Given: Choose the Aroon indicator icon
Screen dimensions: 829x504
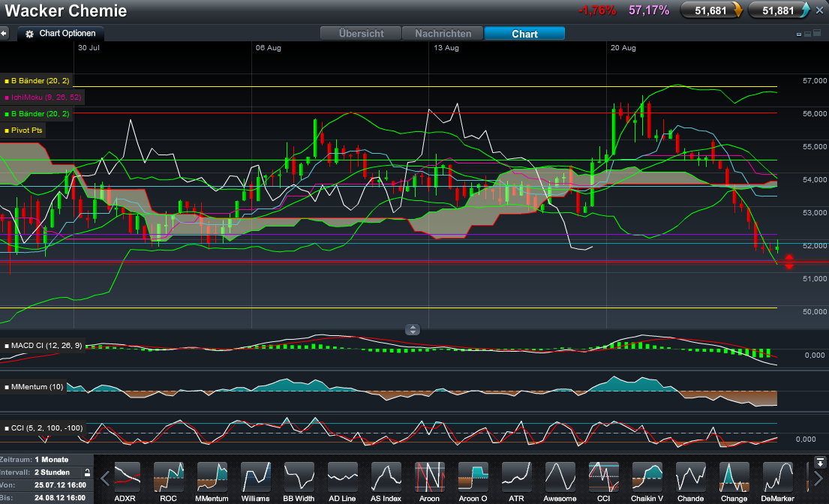Looking at the screenshot, I should pyautogui.click(x=430, y=477).
